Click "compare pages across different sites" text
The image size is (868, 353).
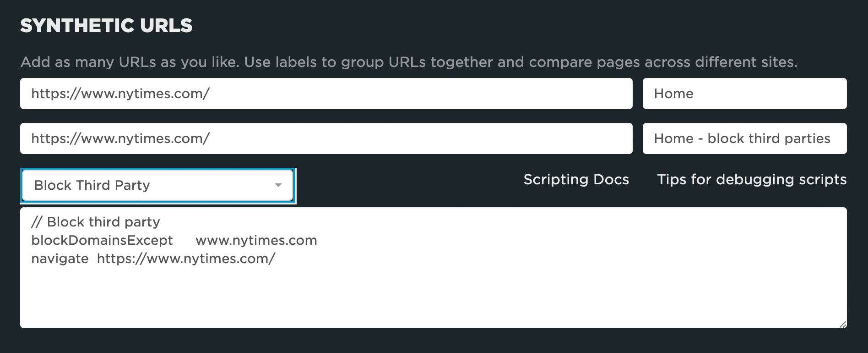point(663,62)
